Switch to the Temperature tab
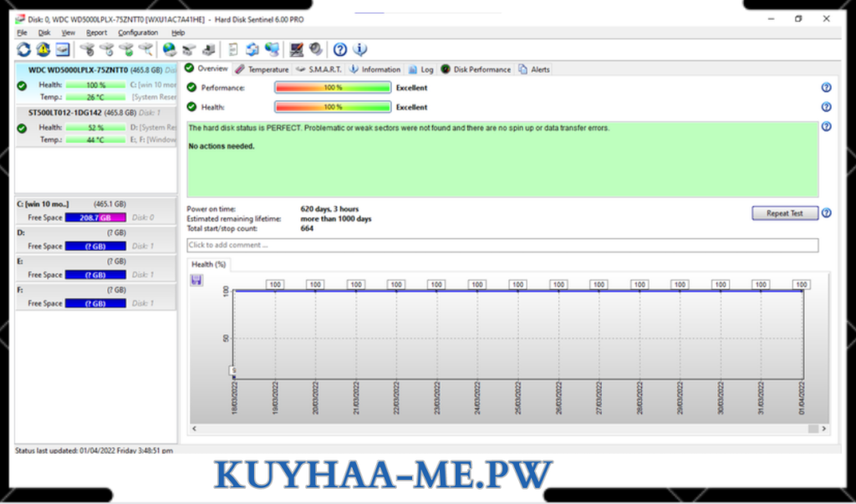856x504 pixels. [262, 69]
